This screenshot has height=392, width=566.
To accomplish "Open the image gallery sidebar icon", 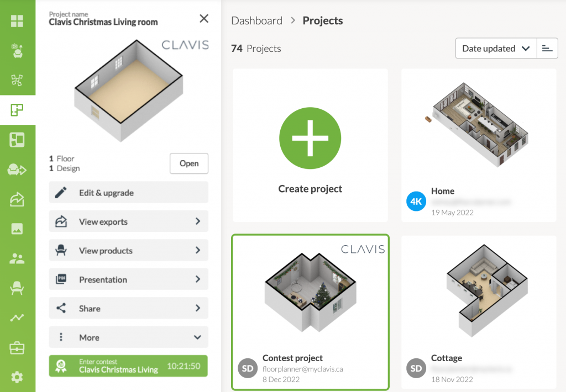I will pyautogui.click(x=17, y=229).
